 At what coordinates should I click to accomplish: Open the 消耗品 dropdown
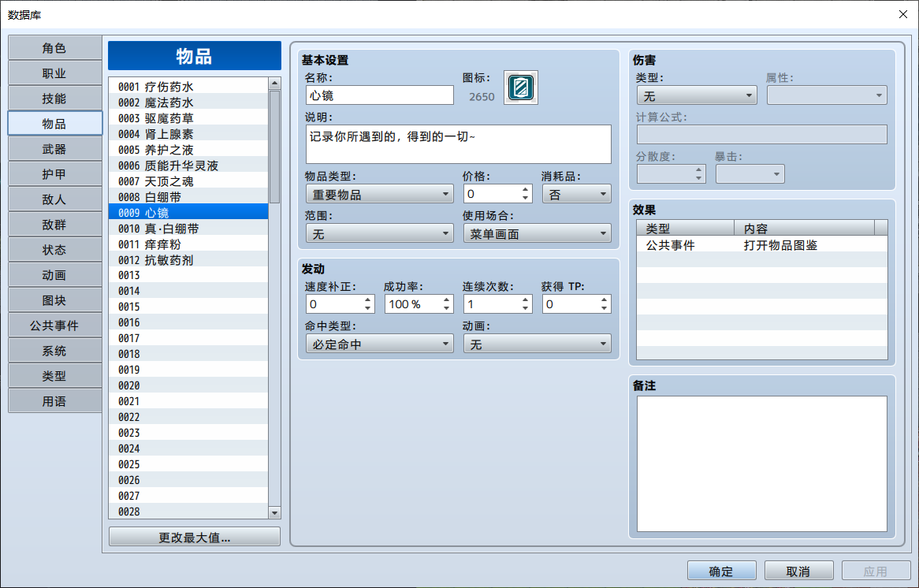[x=576, y=194]
